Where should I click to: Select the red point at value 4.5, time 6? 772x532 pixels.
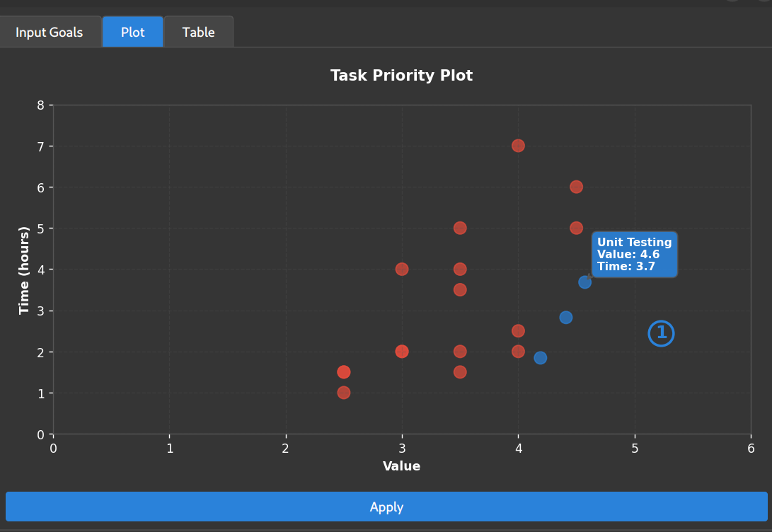(576, 187)
